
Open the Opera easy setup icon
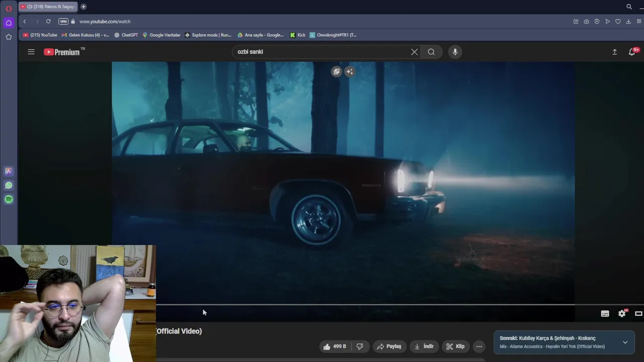coord(639,21)
